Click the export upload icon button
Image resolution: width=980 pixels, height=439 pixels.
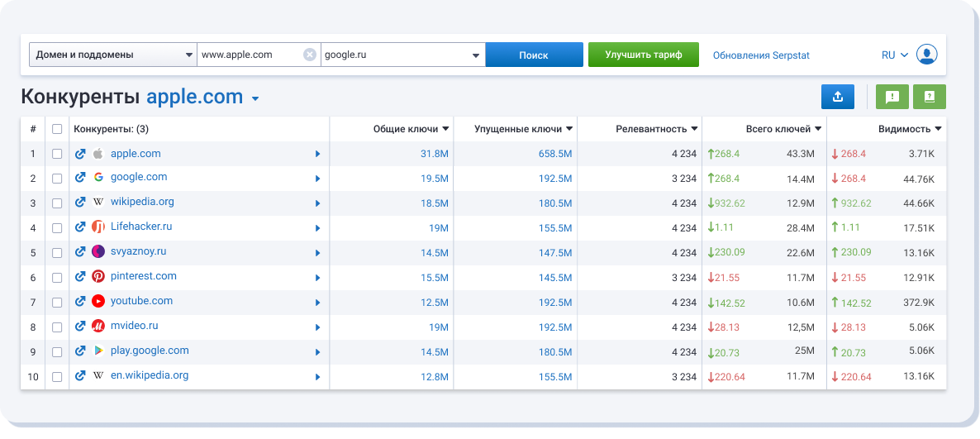(837, 97)
